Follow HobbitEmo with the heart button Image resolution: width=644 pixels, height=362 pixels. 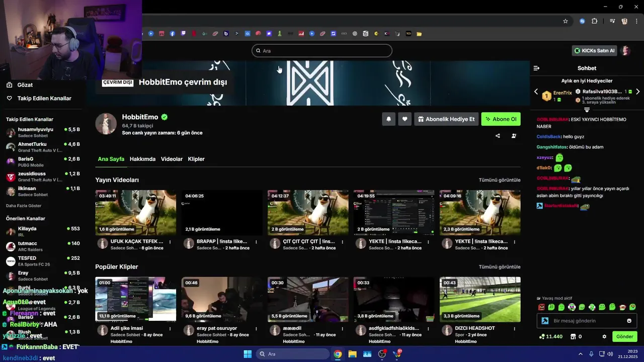click(x=405, y=119)
